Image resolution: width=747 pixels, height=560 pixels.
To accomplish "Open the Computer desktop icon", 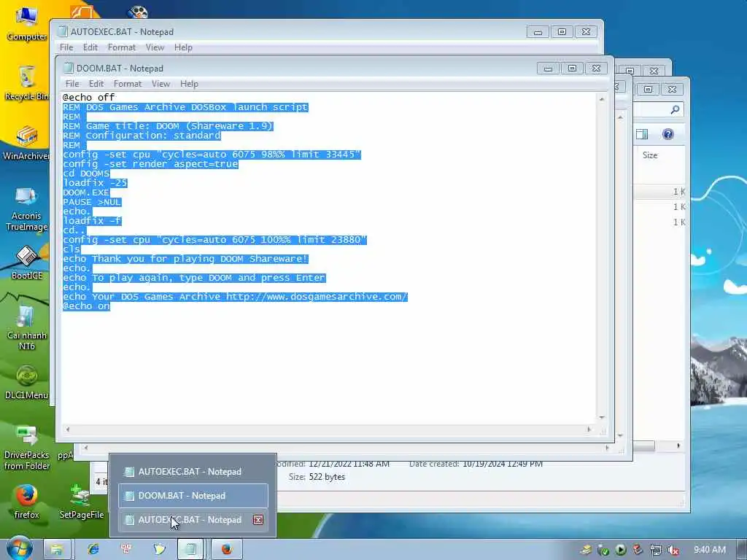I will 26,23.
